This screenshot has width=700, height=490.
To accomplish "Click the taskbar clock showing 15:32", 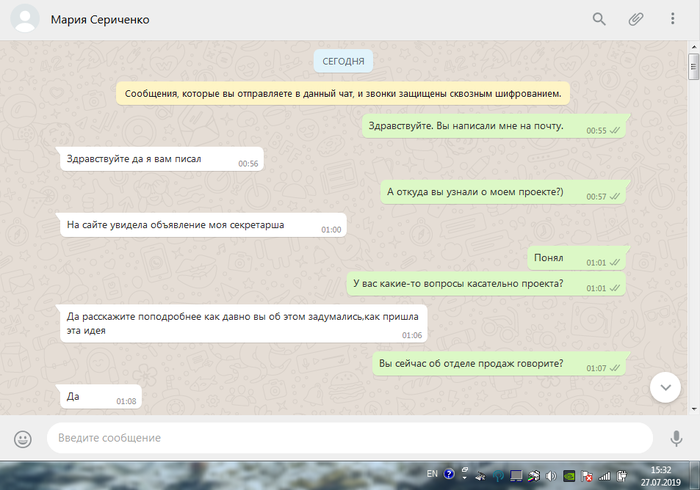I will pos(661,475).
